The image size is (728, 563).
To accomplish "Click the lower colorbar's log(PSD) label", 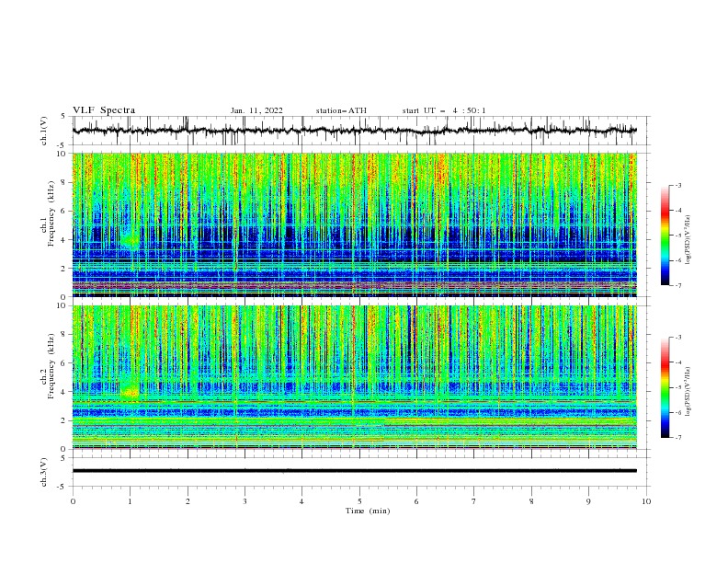I will click(x=688, y=392).
